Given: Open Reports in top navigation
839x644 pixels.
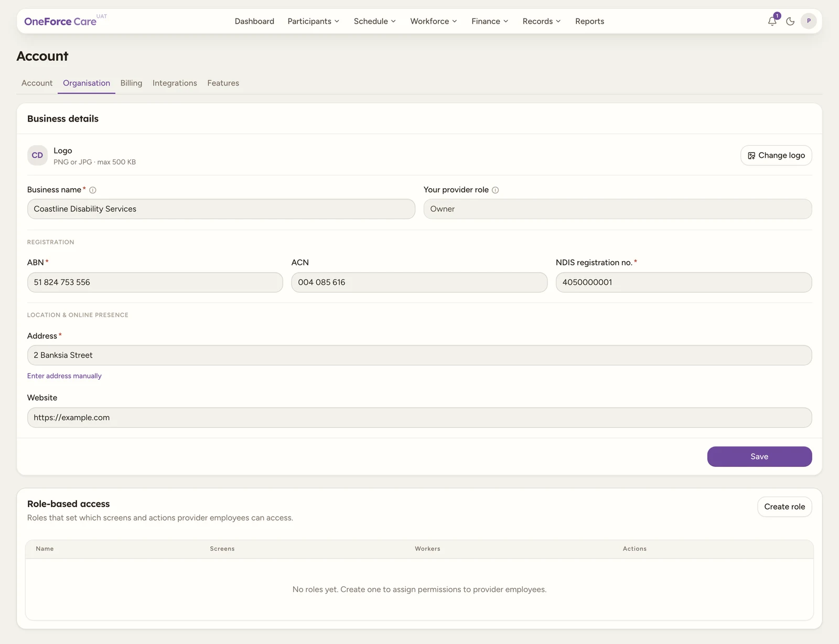Looking at the screenshot, I should pos(589,21).
